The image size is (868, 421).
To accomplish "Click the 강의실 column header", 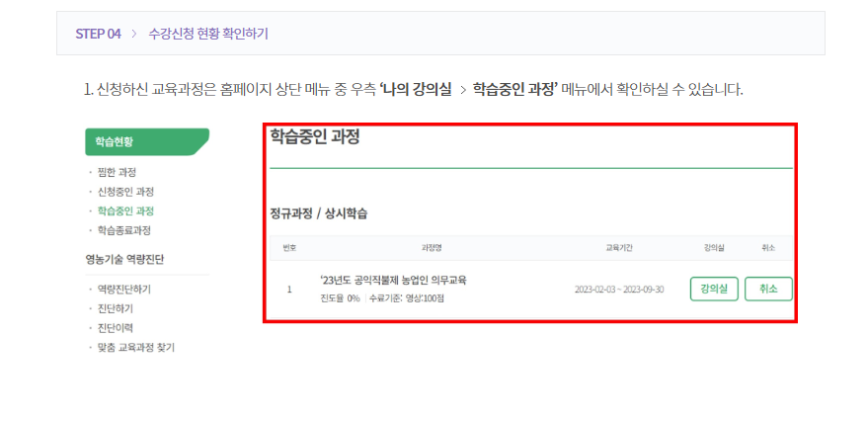I will point(714,248).
